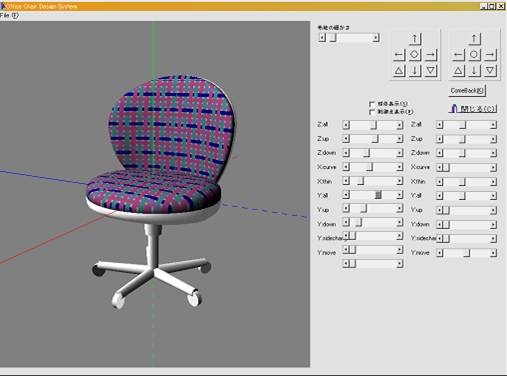The width and height of the screenshot is (507, 376).
Task: Click the down arrow in the right control pad
Action: (x=474, y=71)
